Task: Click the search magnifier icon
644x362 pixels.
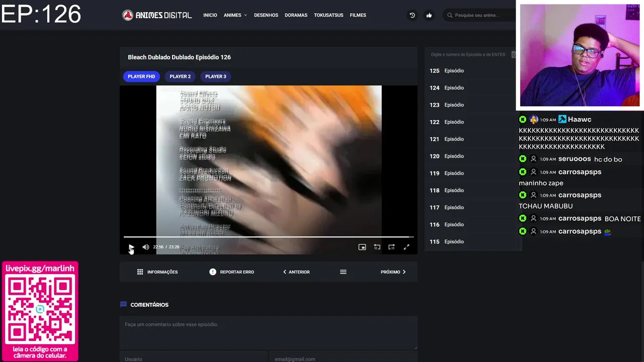Action: click(x=450, y=15)
